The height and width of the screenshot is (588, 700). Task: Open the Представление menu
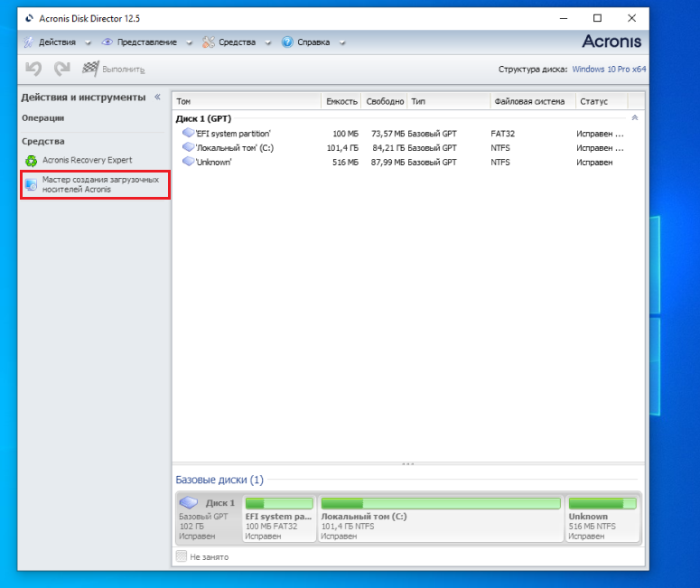click(147, 42)
